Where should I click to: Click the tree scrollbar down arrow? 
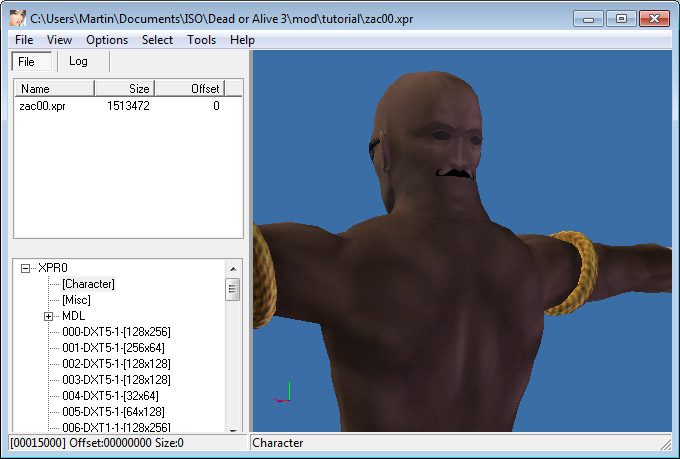(x=233, y=429)
